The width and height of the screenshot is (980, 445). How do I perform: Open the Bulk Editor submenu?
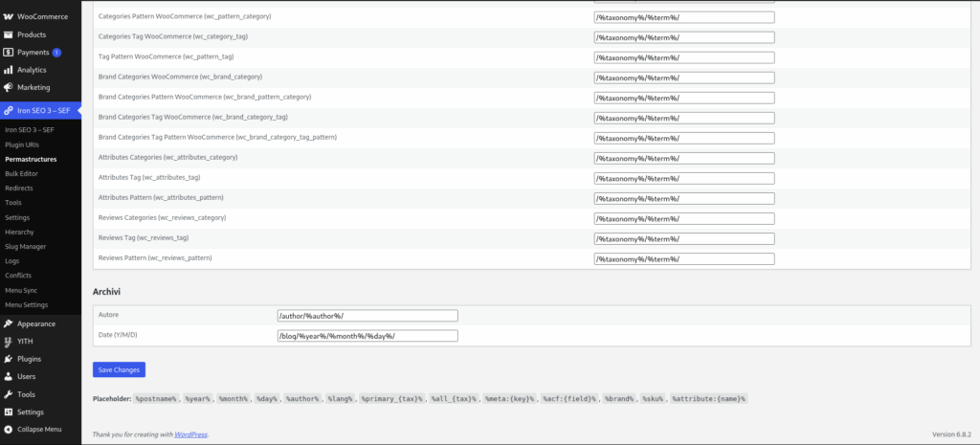21,173
